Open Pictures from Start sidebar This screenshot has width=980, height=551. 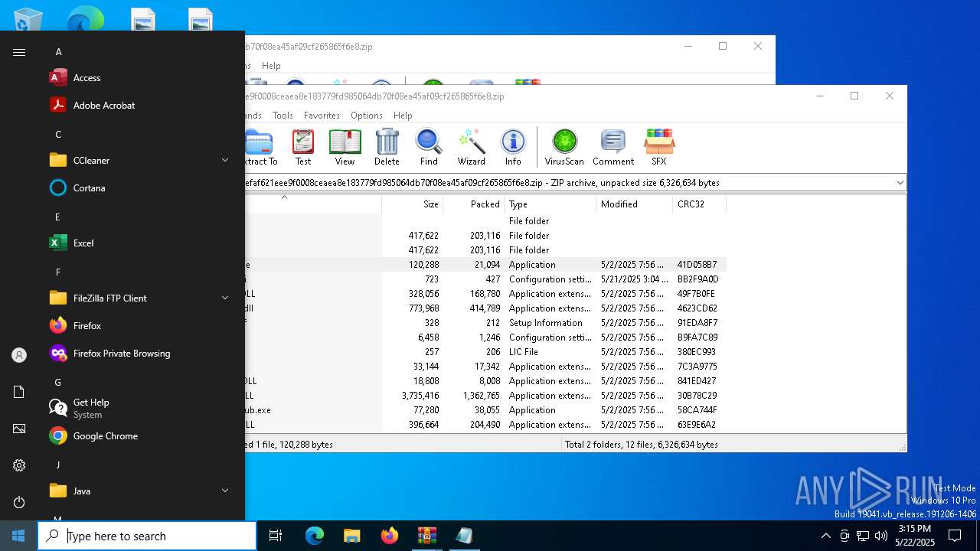click(19, 429)
